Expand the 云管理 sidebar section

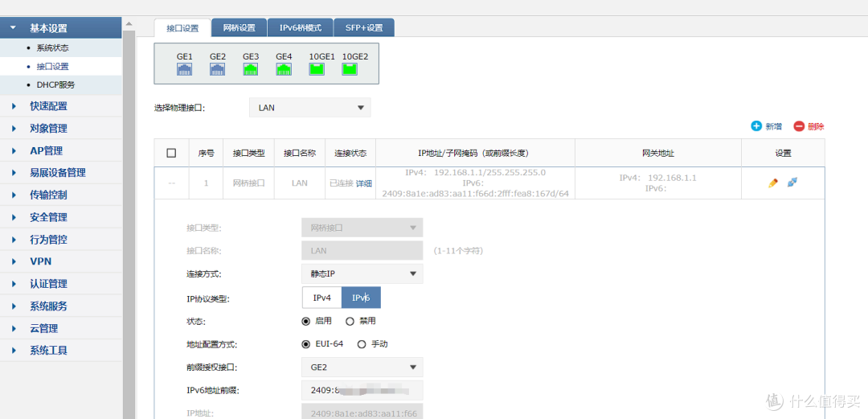[61, 328]
